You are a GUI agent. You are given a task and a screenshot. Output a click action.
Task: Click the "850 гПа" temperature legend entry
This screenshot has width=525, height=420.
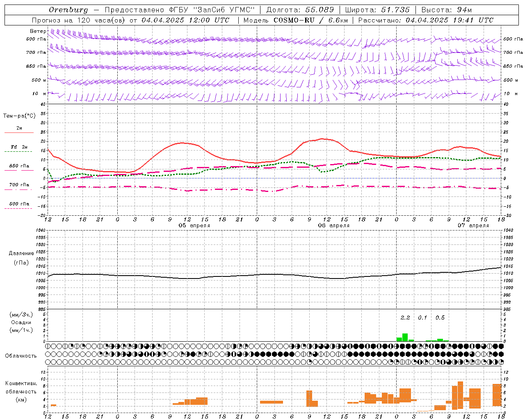19,166
